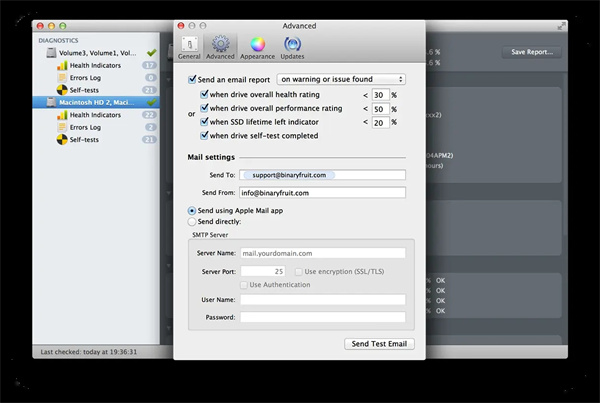Close the Advanced preferences window
Image resolution: width=600 pixels, height=403 pixels.
click(x=181, y=26)
